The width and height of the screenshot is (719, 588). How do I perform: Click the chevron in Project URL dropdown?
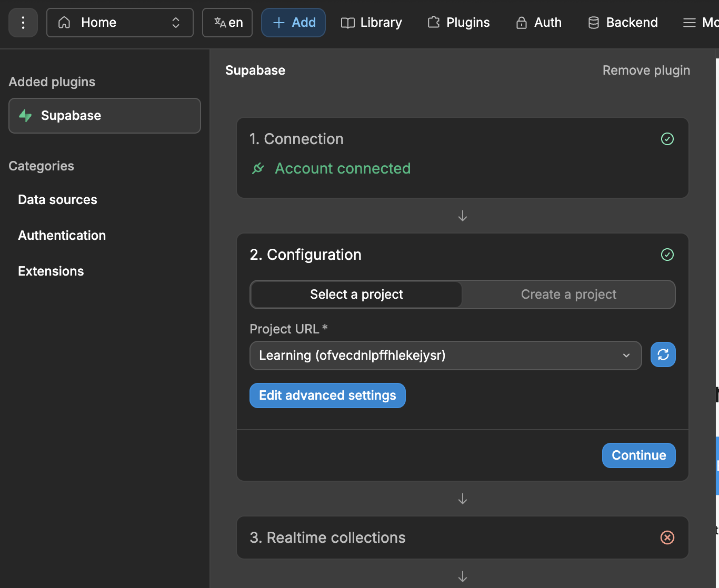[626, 356]
